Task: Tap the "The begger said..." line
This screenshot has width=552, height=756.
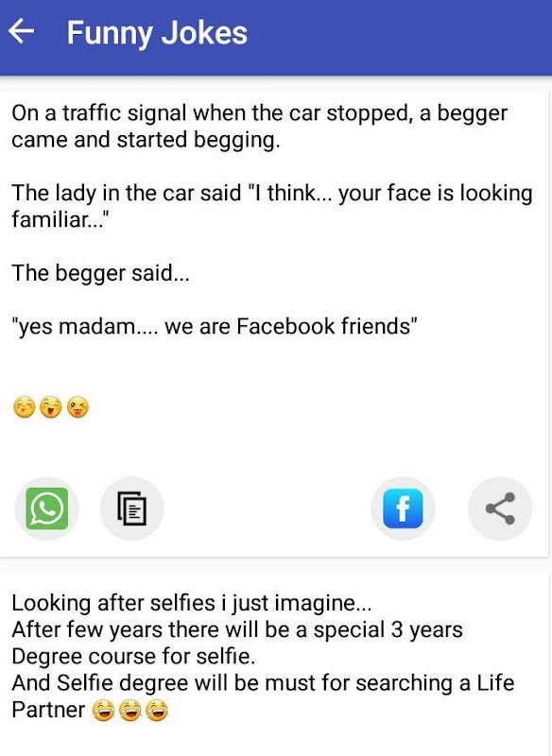Action: coord(101,273)
